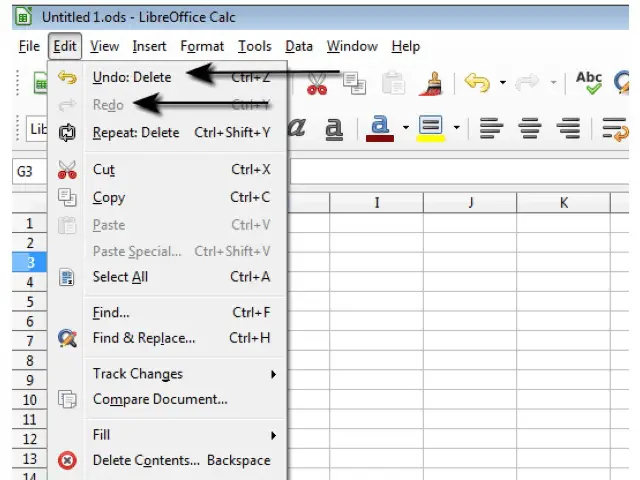Apply font color with the red-underlined 'a' icon
The height and width of the screenshot is (480, 640).
380,129
